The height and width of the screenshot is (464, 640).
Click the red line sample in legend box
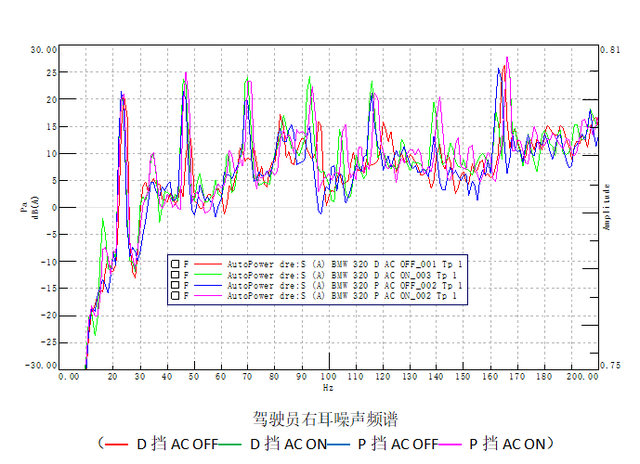point(208,263)
